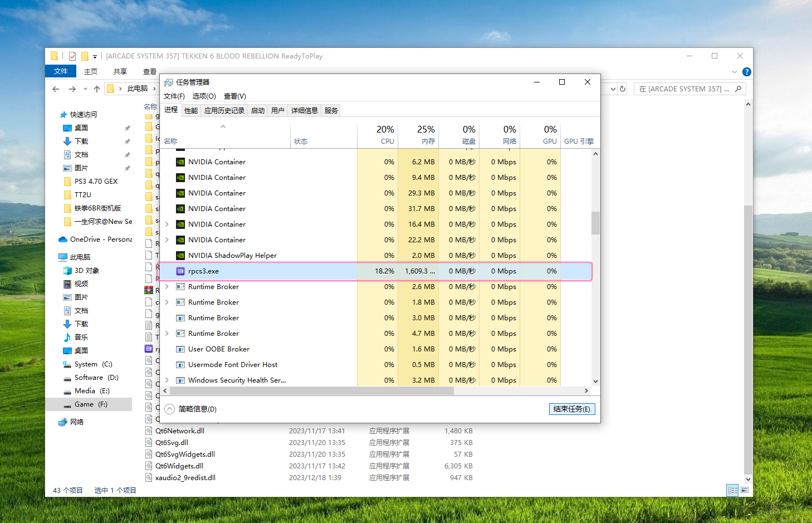Click the quick access properties checkmark icon
812x523 pixels.
tap(72, 56)
